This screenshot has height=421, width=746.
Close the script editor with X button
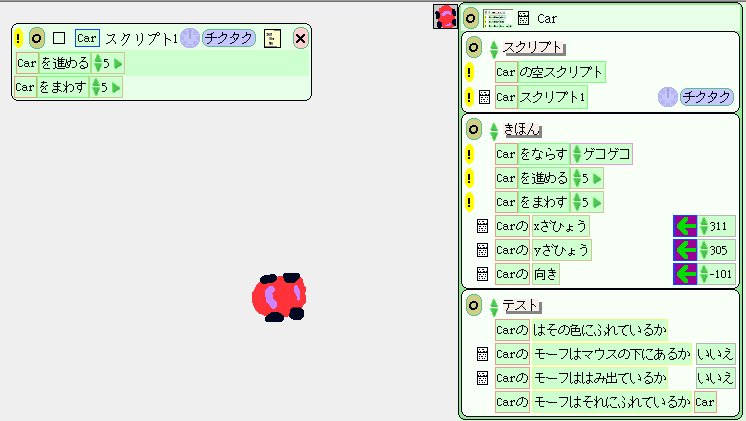coord(300,38)
